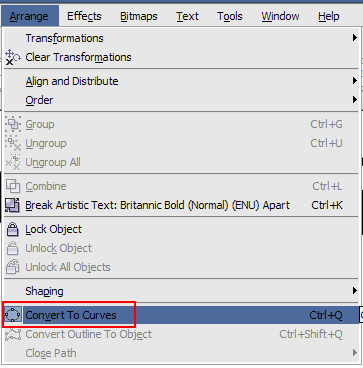This screenshot has height=368, width=363.
Task: Expand the Shaping submenu arrow
Action: (355, 291)
